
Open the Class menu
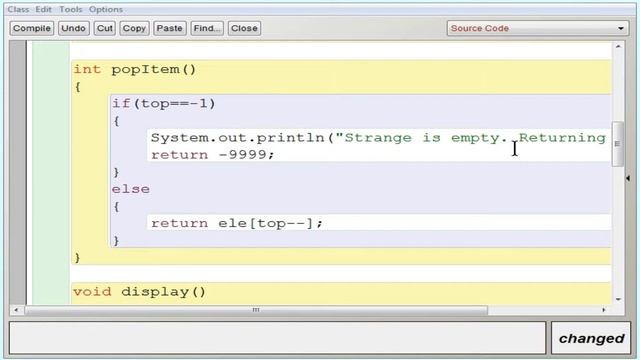coord(18,9)
